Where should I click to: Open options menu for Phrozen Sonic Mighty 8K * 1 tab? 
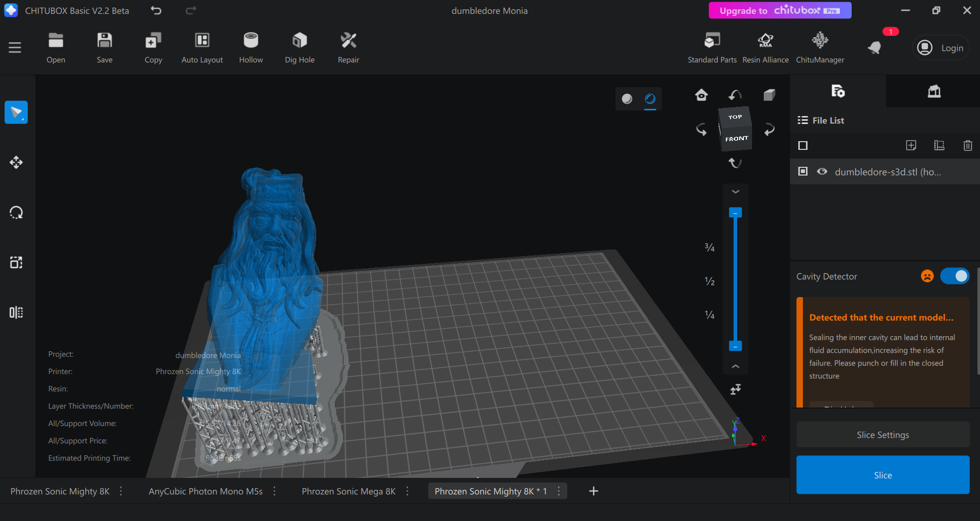pyautogui.click(x=559, y=491)
